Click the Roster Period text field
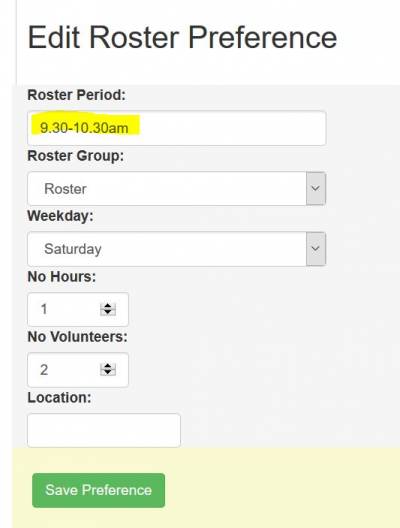 pyautogui.click(x=176, y=128)
